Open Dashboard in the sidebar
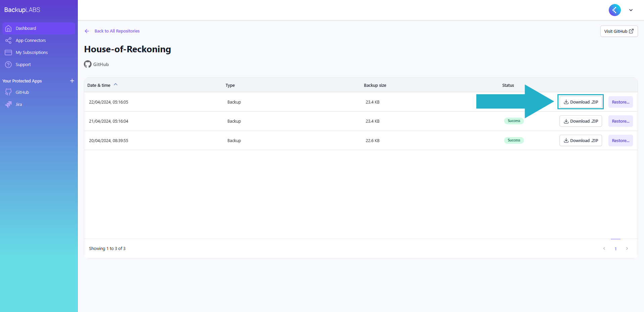The image size is (644, 312). coord(39,28)
